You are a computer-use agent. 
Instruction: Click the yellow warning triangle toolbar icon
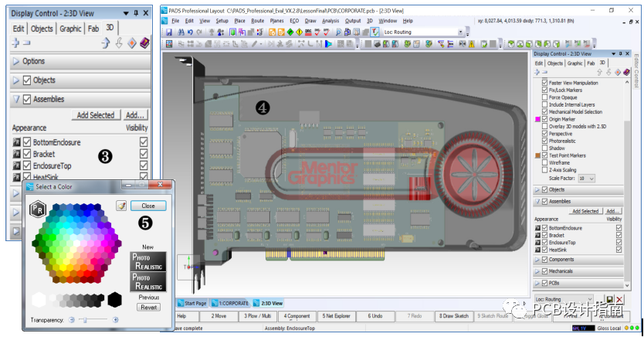(472, 44)
